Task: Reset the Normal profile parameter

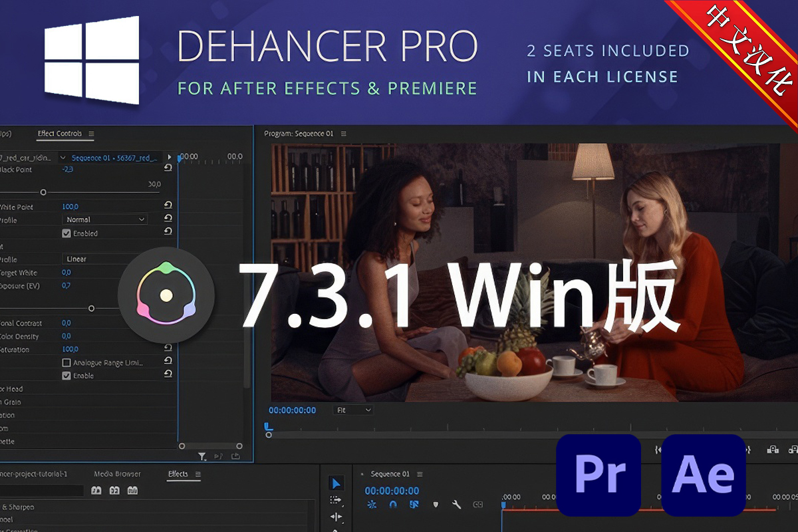Action: click(x=168, y=219)
